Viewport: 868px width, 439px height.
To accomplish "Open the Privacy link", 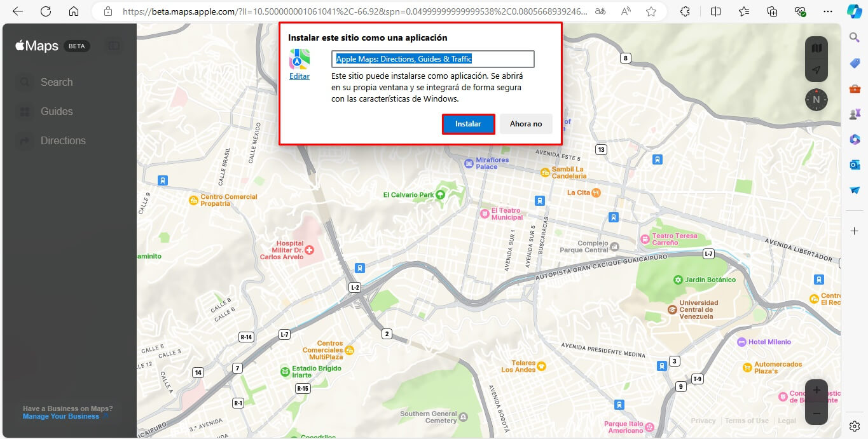I will point(703,421).
